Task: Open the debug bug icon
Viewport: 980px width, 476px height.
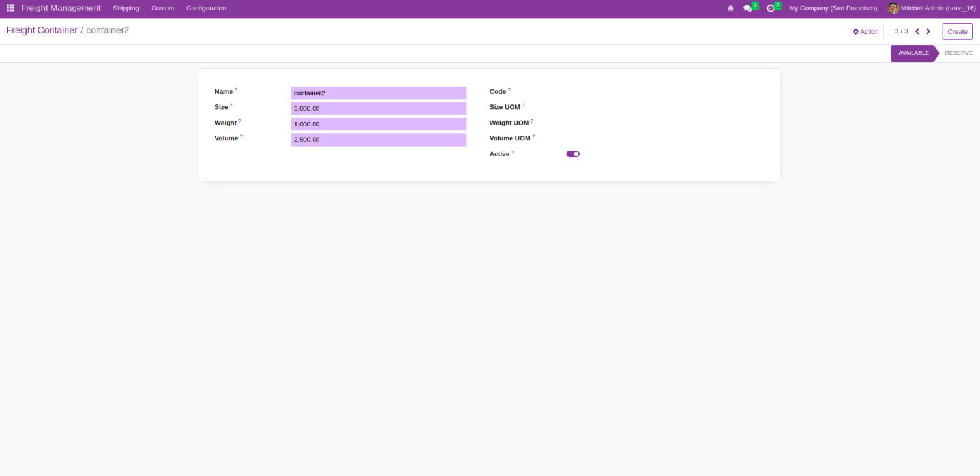Action: point(730,8)
